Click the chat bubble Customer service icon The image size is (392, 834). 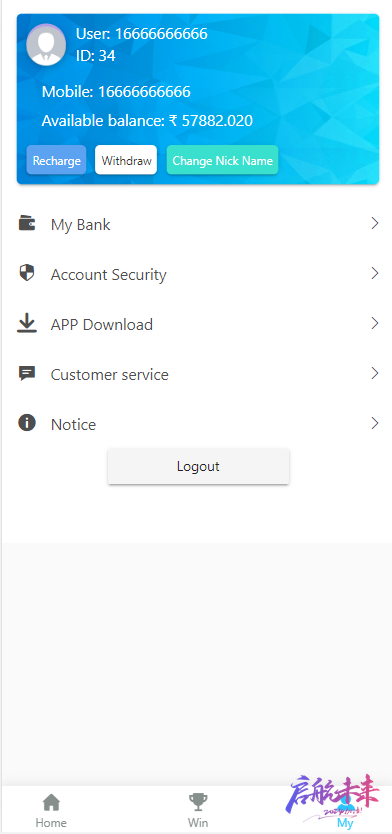(27, 373)
